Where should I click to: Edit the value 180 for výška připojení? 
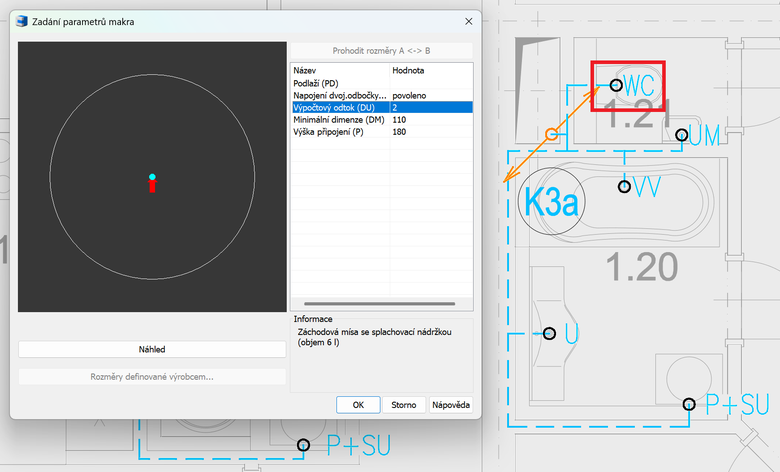click(431, 132)
